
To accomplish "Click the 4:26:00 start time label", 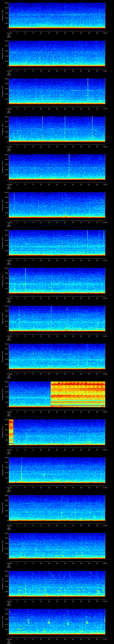I will pyautogui.click(x=9, y=488).
